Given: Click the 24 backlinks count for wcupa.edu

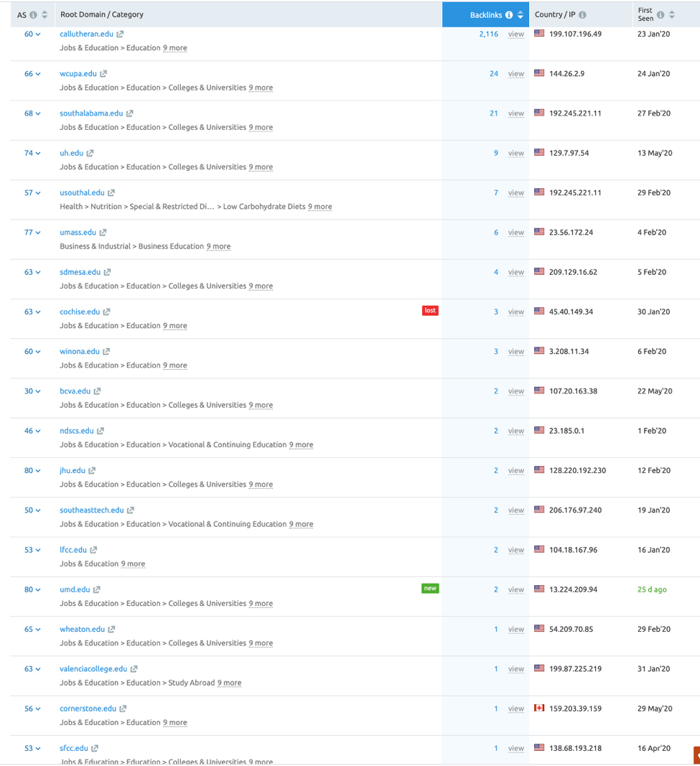Looking at the screenshot, I should coord(494,74).
